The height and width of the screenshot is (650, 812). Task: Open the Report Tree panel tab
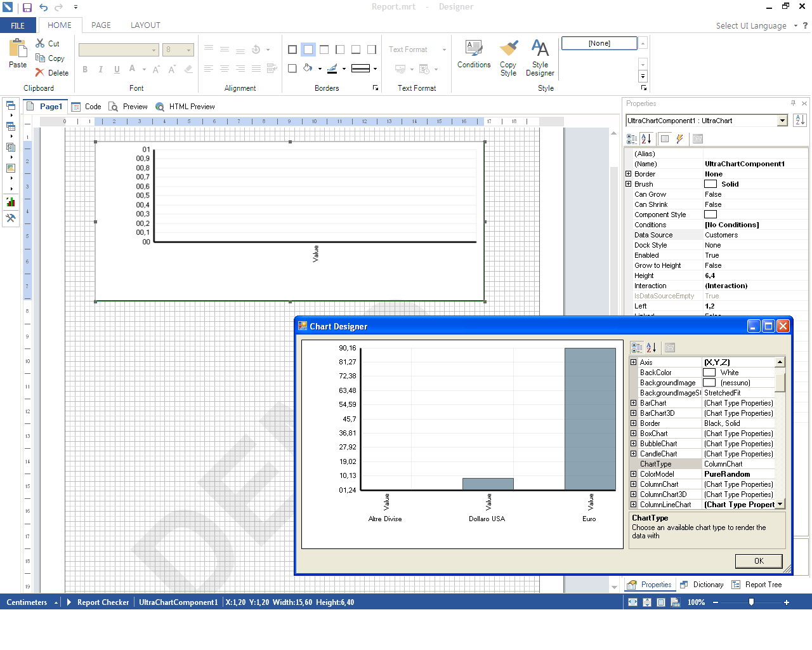coord(756,585)
